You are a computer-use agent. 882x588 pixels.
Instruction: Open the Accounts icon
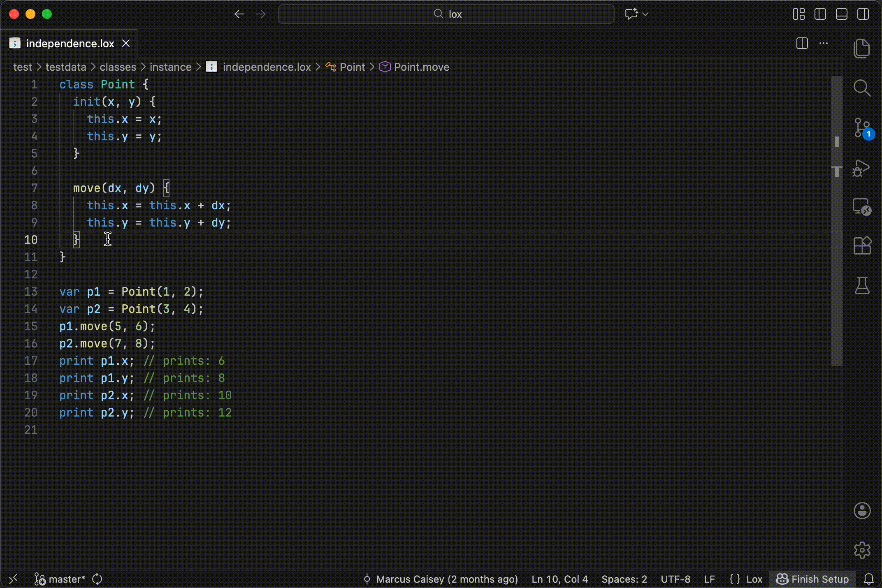click(862, 511)
